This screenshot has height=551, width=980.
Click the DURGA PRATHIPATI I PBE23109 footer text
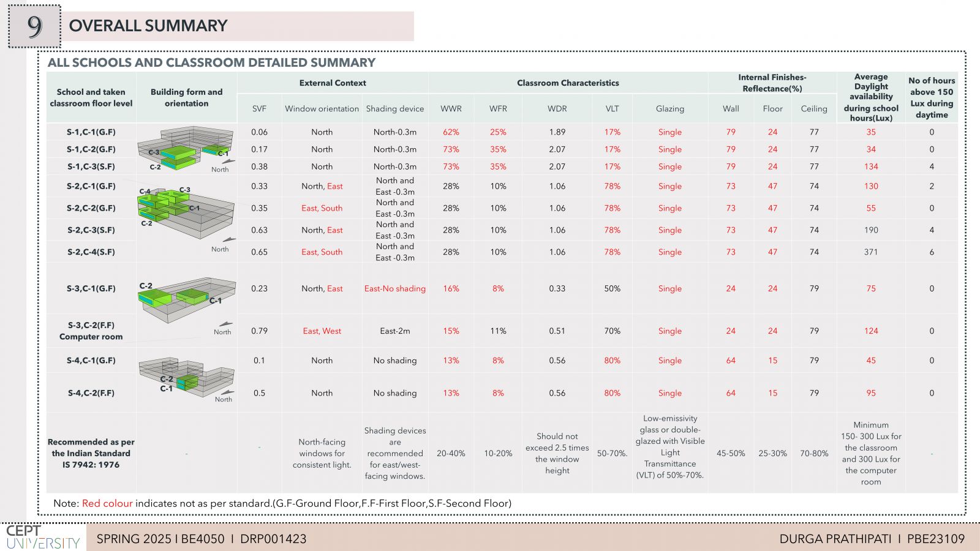tap(872, 539)
